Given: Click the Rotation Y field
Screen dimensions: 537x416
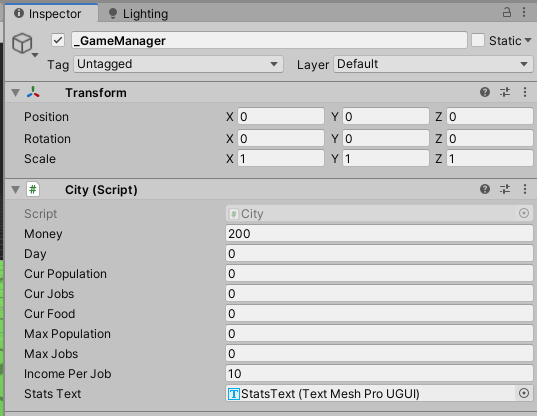Looking at the screenshot, I should tap(386, 139).
